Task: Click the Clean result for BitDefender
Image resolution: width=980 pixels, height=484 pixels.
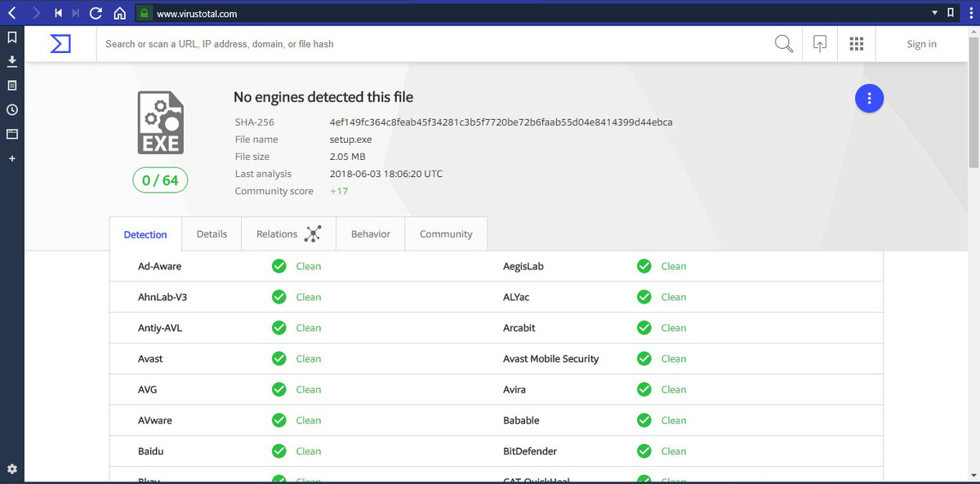Action: tap(674, 451)
